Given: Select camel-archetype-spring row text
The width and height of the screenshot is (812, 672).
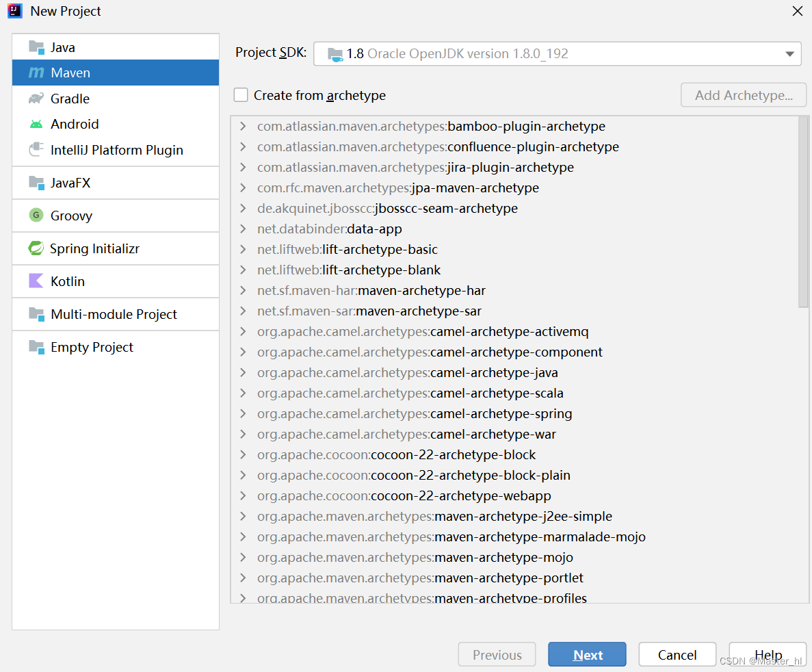Looking at the screenshot, I should point(415,413).
